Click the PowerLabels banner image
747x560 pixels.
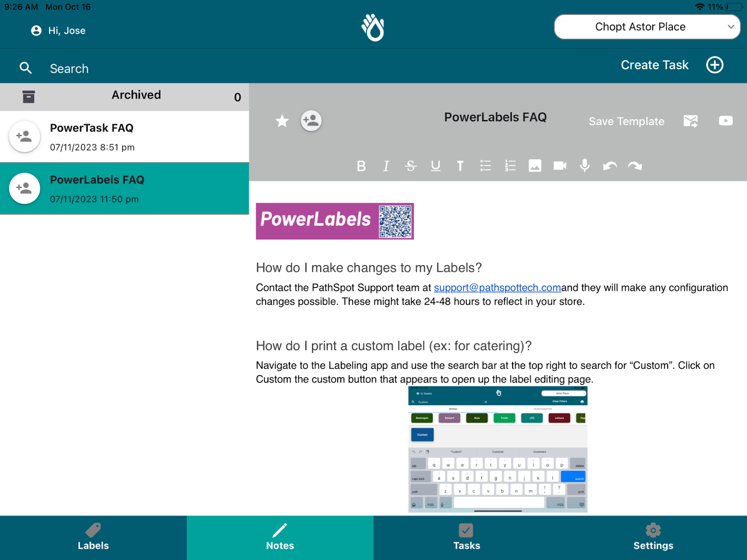(x=335, y=221)
